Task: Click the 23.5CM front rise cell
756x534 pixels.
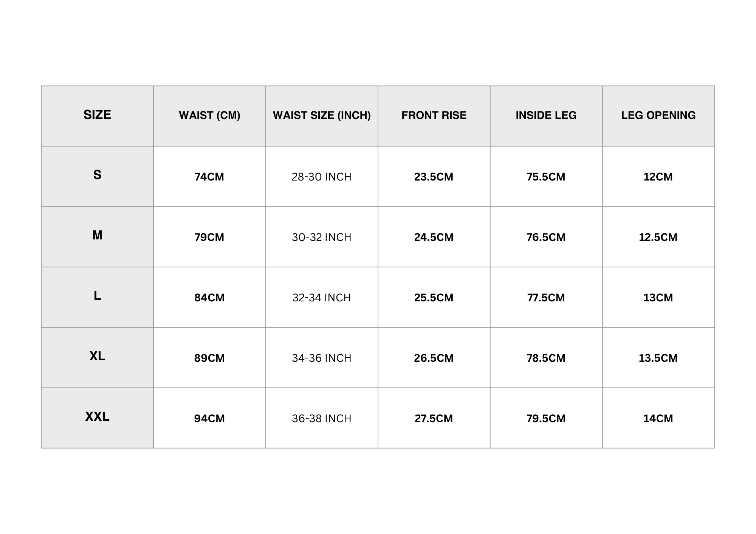Action: (434, 177)
